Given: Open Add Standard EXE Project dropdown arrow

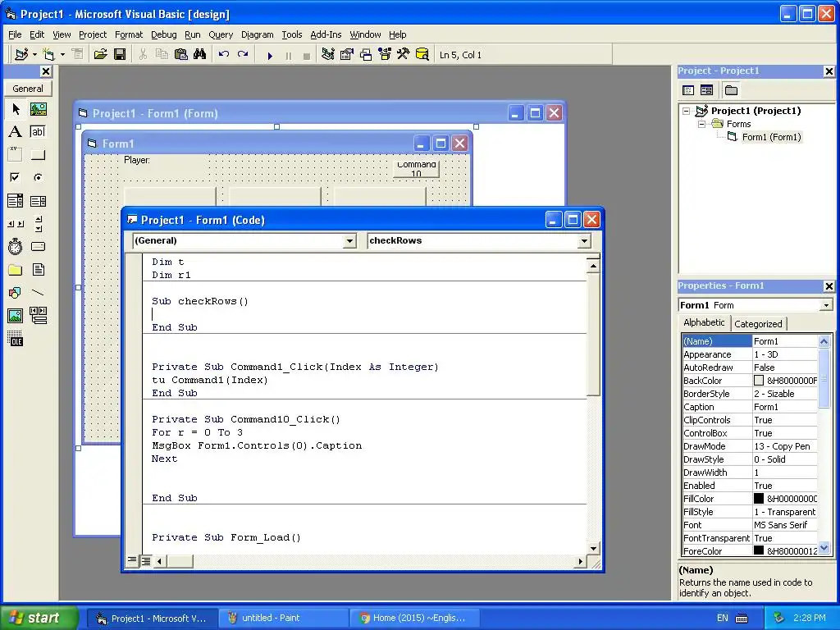Looking at the screenshot, I should tap(34, 55).
